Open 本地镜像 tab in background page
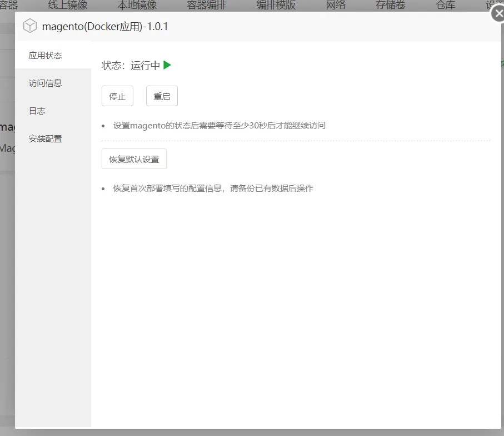 pyautogui.click(x=137, y=5)
